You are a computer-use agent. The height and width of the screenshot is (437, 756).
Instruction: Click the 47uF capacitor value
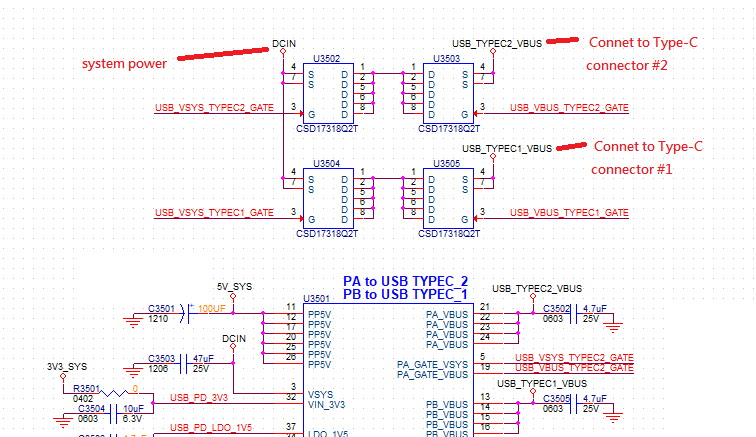tap(203, 359)
